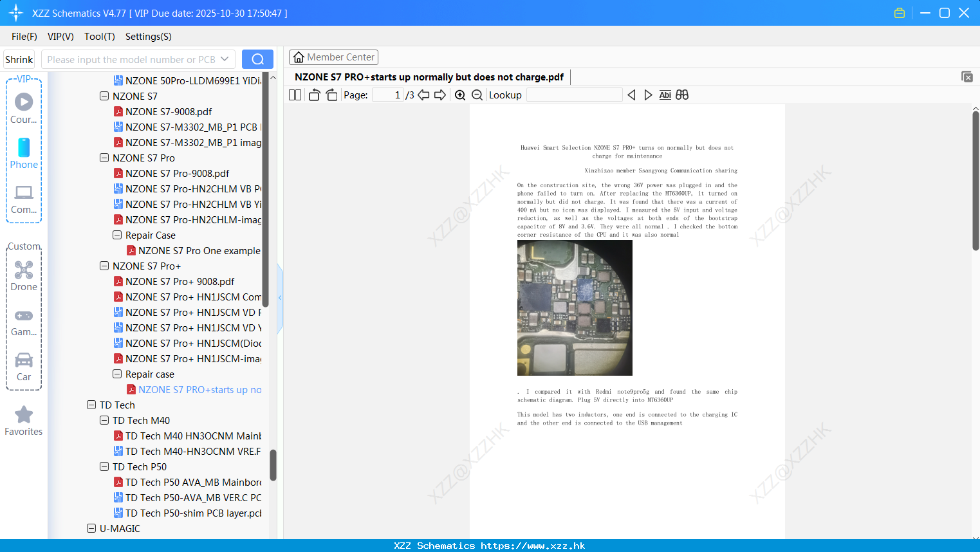Collapse the Repair Case folder under S7 Pro

(117, 235)
